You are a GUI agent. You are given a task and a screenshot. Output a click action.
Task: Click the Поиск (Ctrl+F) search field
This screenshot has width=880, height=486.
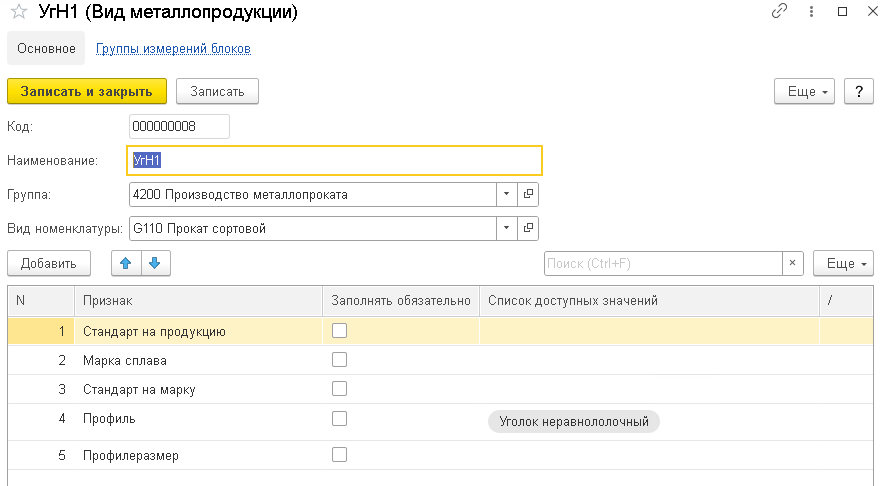[x=663, y=263]
